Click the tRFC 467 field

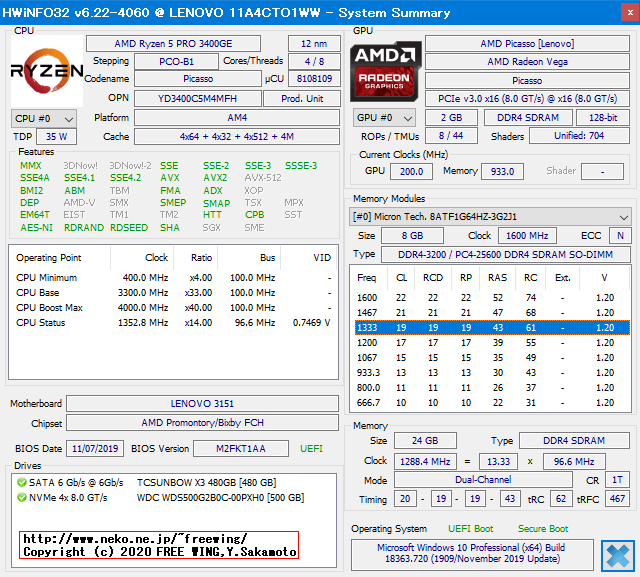[x=617, y=499]
